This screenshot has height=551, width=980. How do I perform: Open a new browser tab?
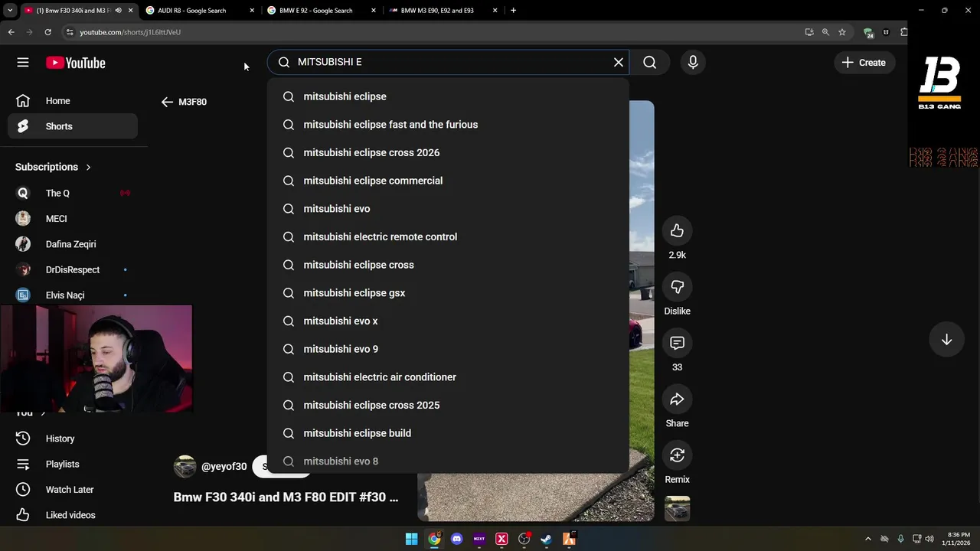coord(513,11)
